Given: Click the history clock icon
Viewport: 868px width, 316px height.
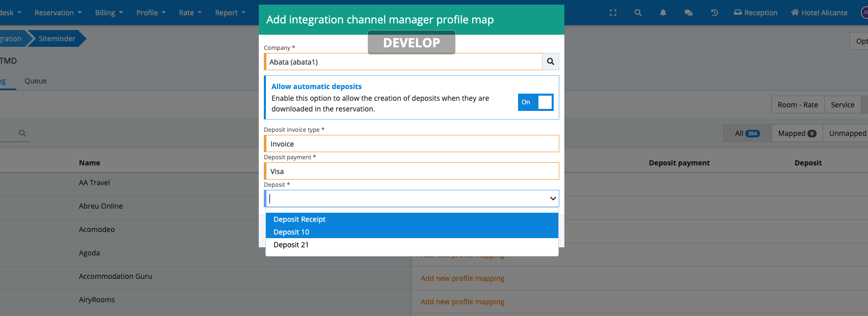Looking at the screenshot, I should [714, 13].
